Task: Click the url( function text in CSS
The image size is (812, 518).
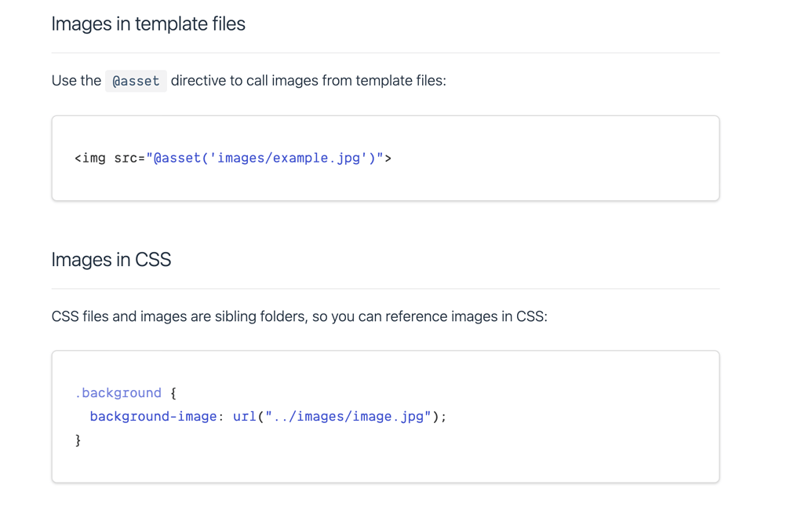Action: 246,416
